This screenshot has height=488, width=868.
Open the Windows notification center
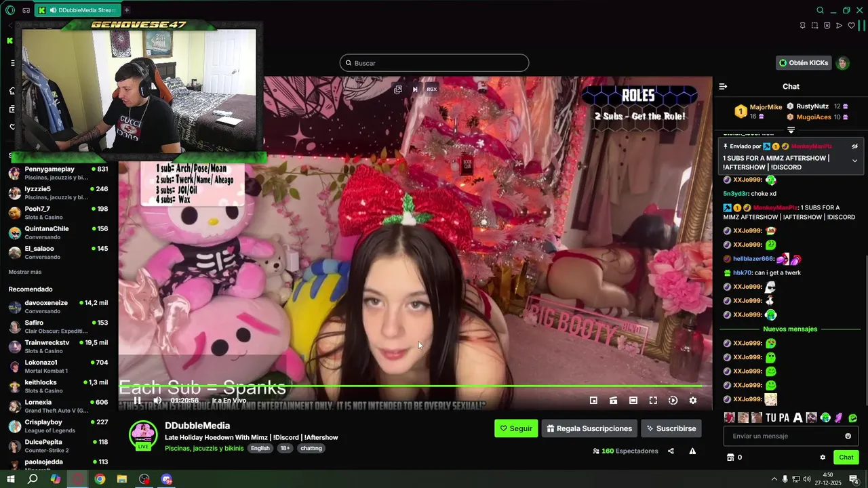point(854,479)
